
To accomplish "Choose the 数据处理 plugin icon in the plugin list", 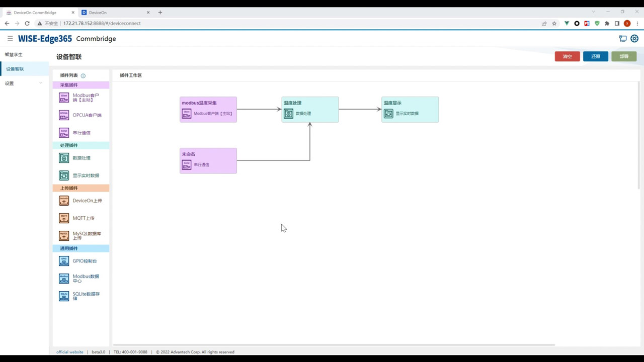I will pos(64,158).
